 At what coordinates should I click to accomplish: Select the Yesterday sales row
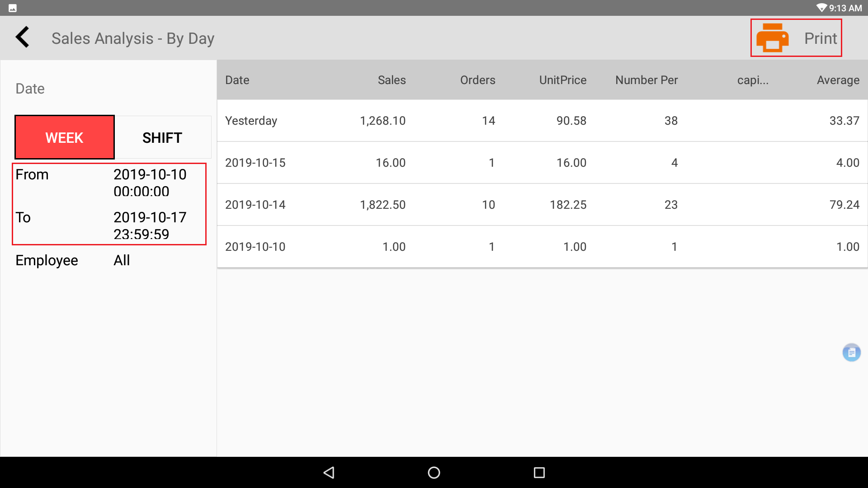point(542,121)
